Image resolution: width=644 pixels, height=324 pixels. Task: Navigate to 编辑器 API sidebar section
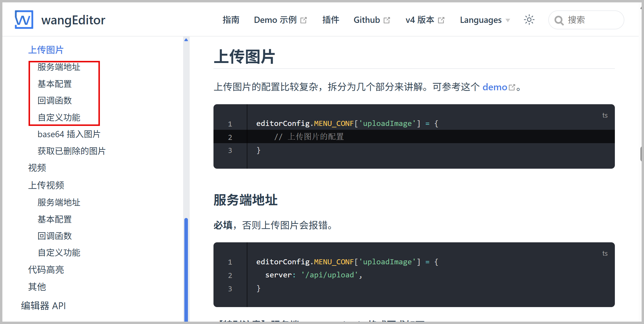(43, 306)
